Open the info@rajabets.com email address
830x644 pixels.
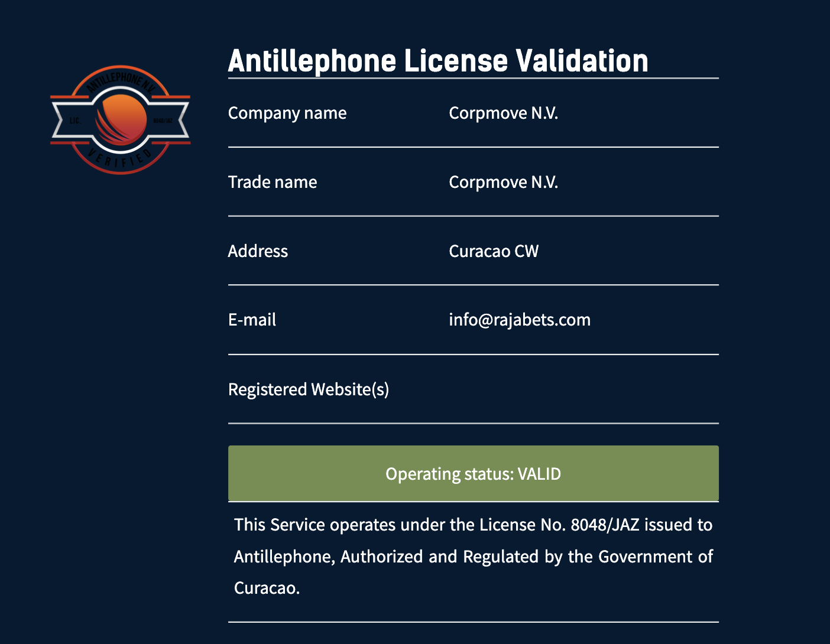tap(520, 320)
